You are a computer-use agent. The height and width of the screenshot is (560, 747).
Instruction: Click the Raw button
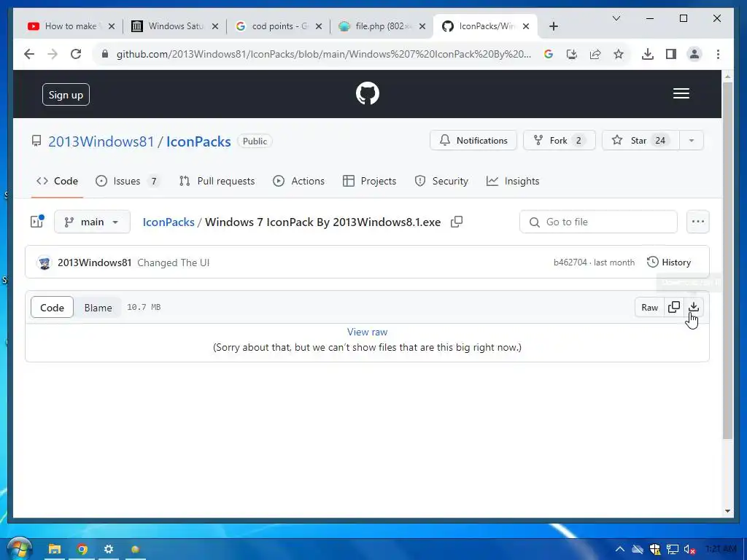coord(649,308)
